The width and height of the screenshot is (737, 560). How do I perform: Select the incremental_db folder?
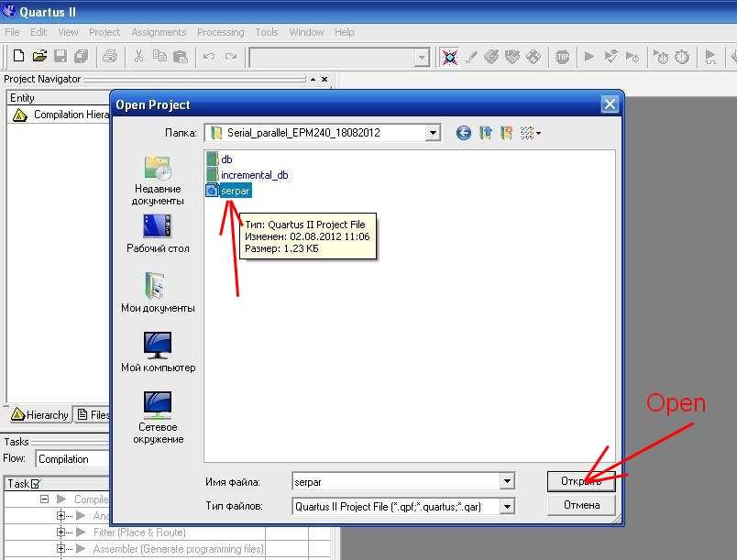[x=247, y=175]
